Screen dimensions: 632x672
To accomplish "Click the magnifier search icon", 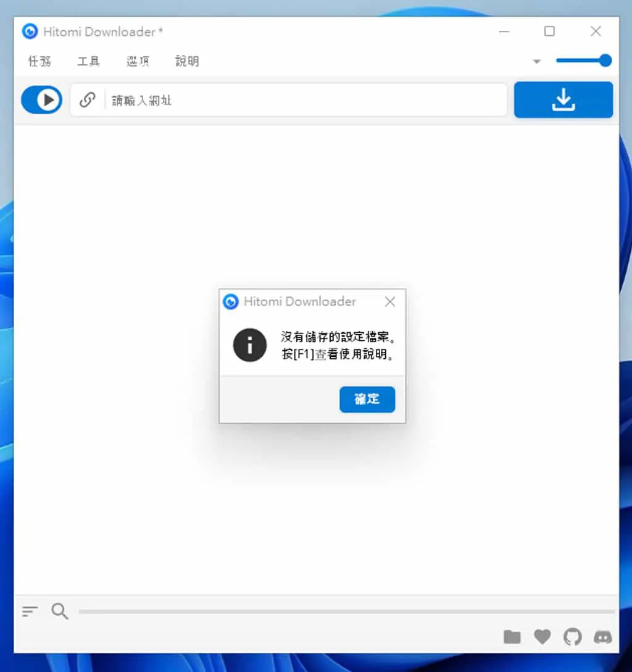I will coord(59,611).
